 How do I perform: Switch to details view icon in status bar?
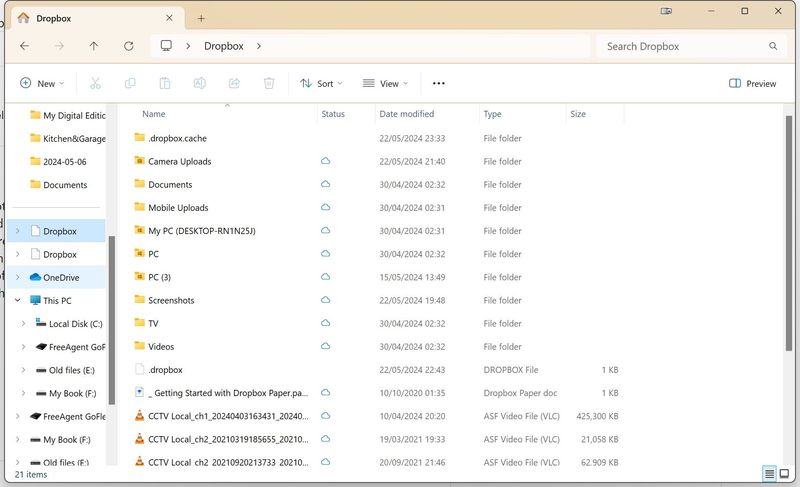pos(768,474)
